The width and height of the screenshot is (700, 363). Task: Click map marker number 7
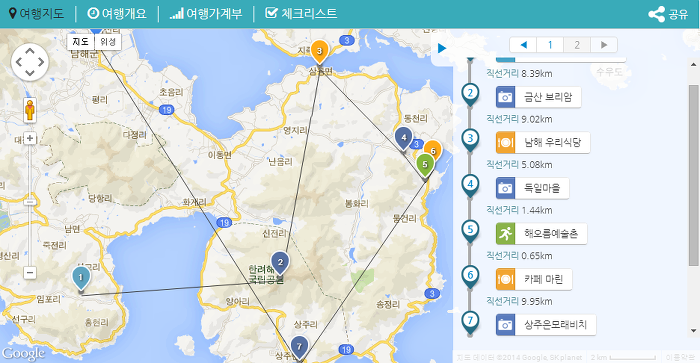point(299,348)
